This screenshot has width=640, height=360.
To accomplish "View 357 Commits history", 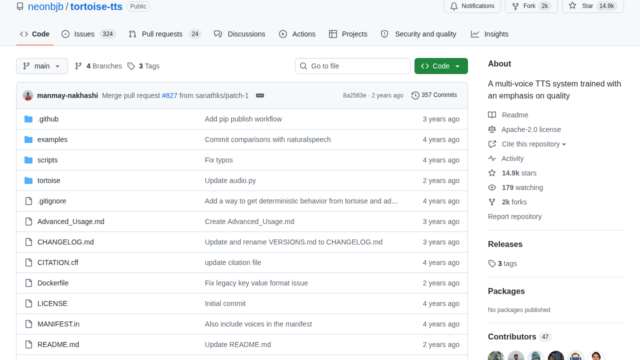I will [x=434, y=95].
